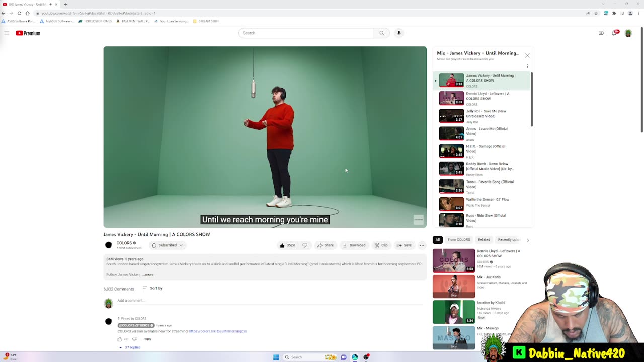Go to YouTube Premium home logo
The height and width of the screenshot is (362, 644).
(28, 33)
